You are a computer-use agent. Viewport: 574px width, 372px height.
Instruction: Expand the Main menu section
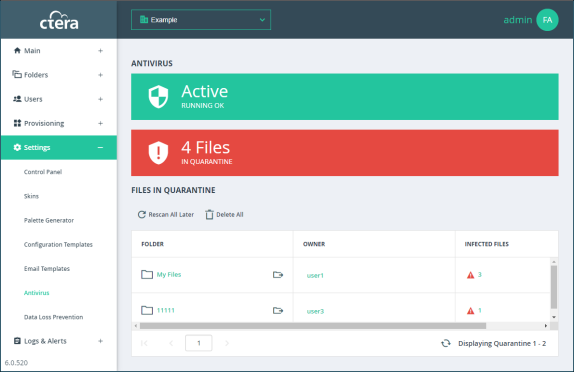(100, 51)
